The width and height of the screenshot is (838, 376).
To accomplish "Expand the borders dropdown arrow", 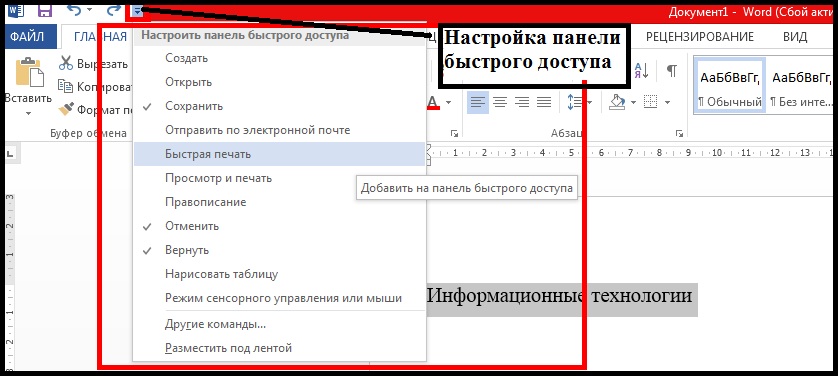I will click(x=668, y=102).
